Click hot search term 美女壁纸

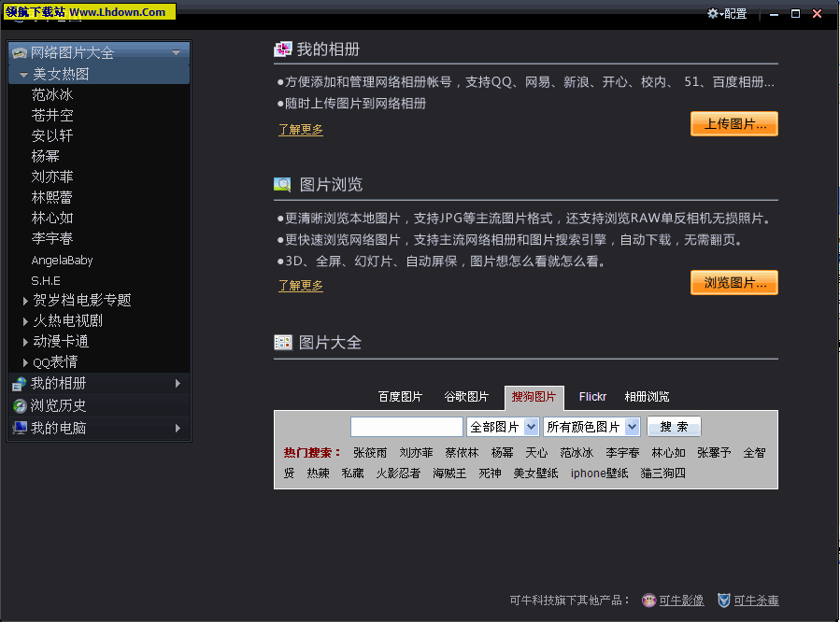pyautogui.click(x=535, y=474)
